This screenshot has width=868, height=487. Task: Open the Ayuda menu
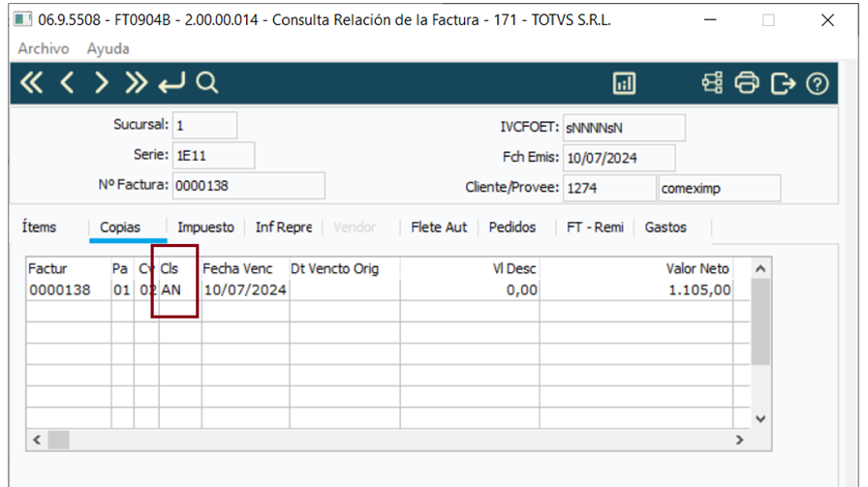pos(108,48)
